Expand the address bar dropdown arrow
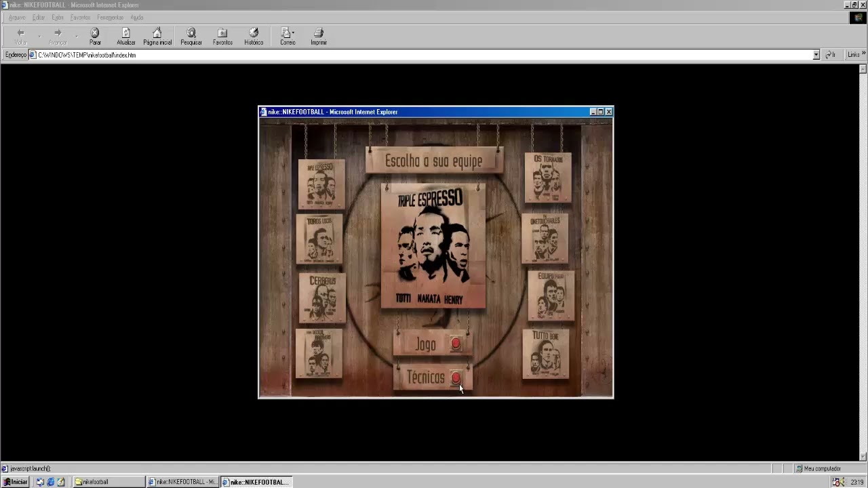 point(816,55)
